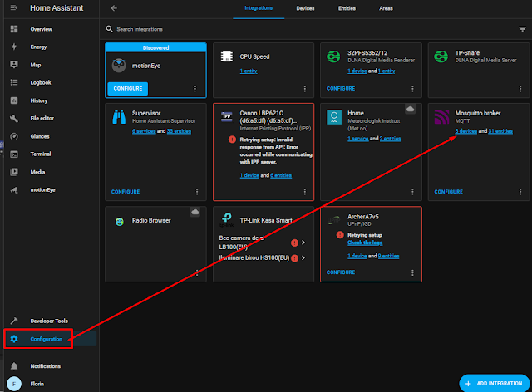Open Mosquitto broker devices link
The width and height of the screenshot is (532, 392).
tap(465, 131)
